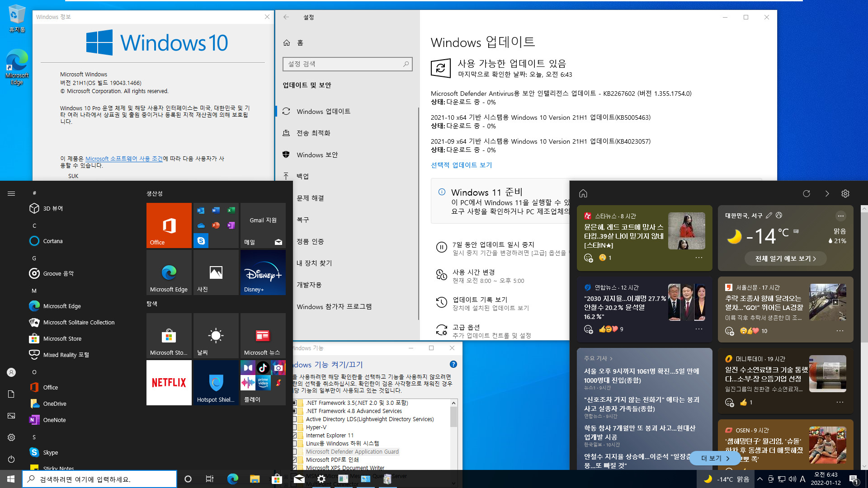Viewport: 868px width, 488px height.
Task: Select 전송 최적화 in settings sidebar
Action: tap(347, 133)
